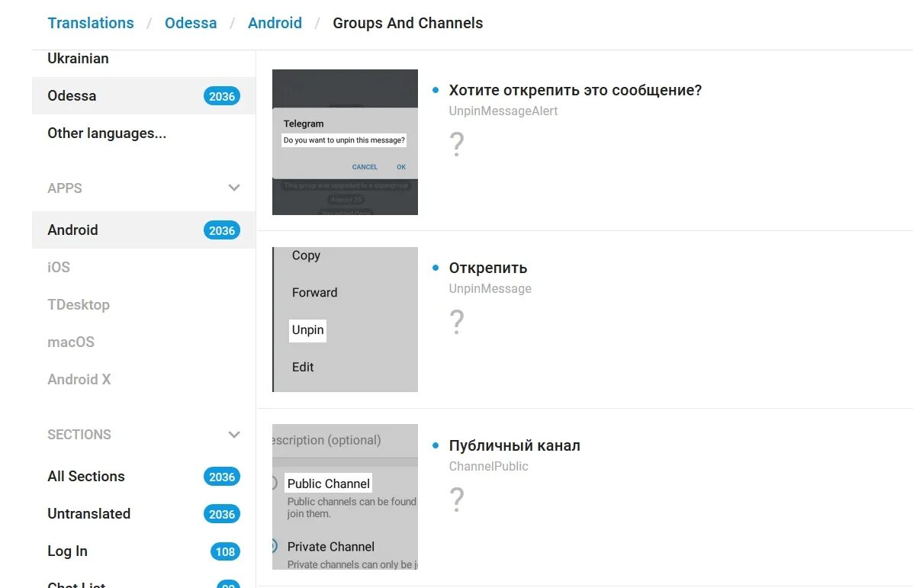Open the unpin message alert screenshot
Image resolution: width=913 pixels, height=588 pixels.
tap(345, 142)
